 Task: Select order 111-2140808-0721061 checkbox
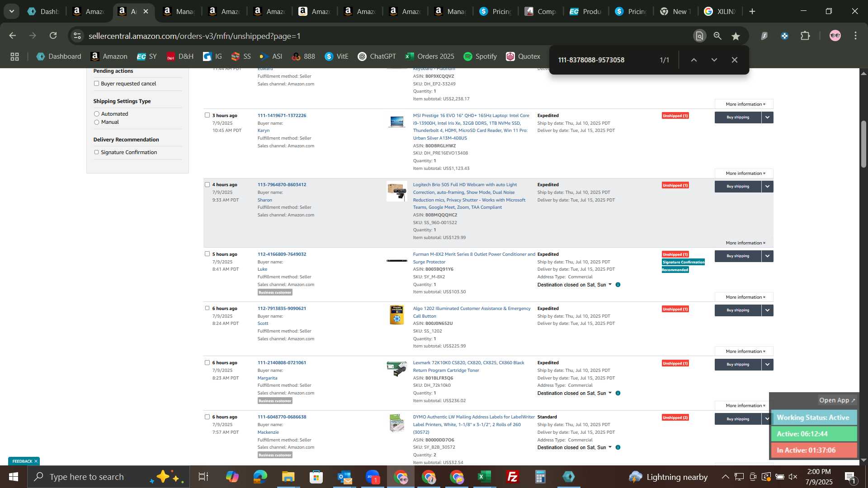pos(207,362)
